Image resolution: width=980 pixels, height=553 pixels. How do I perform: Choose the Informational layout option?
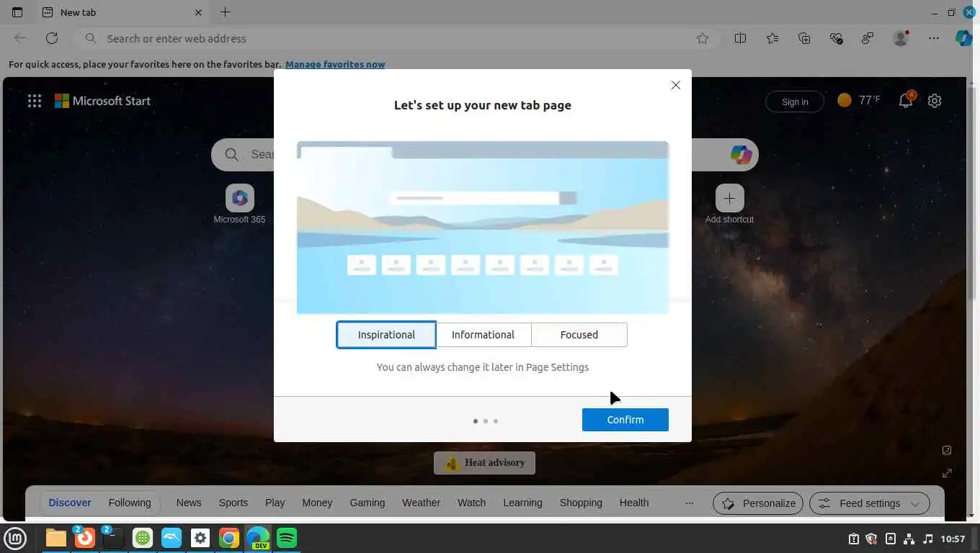(x=483, y=335)
